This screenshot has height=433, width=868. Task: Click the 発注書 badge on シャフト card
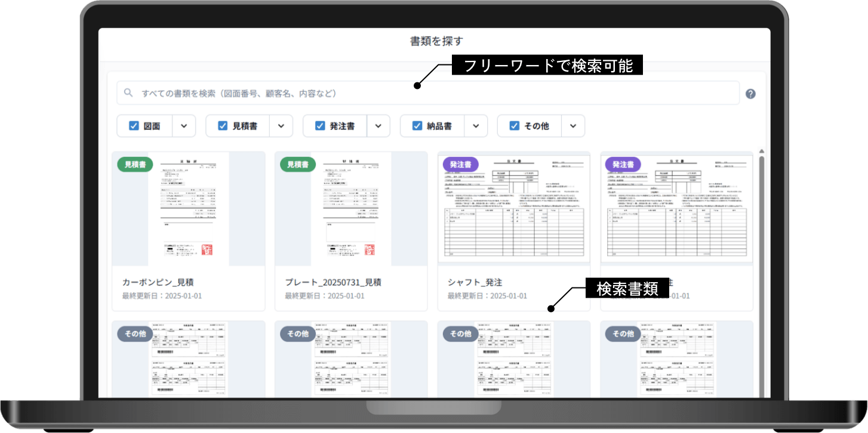pyautogui.click(x=460, y=164)
